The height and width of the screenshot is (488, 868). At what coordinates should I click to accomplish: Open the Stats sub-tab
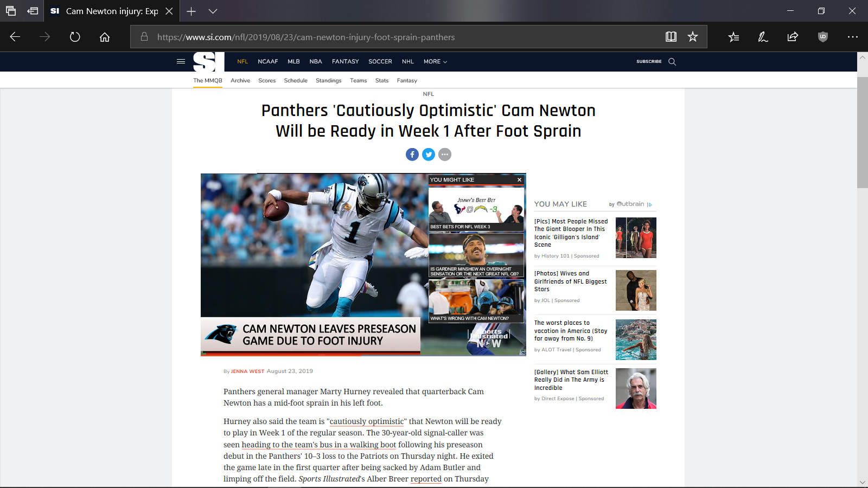(x=382, y=80)
